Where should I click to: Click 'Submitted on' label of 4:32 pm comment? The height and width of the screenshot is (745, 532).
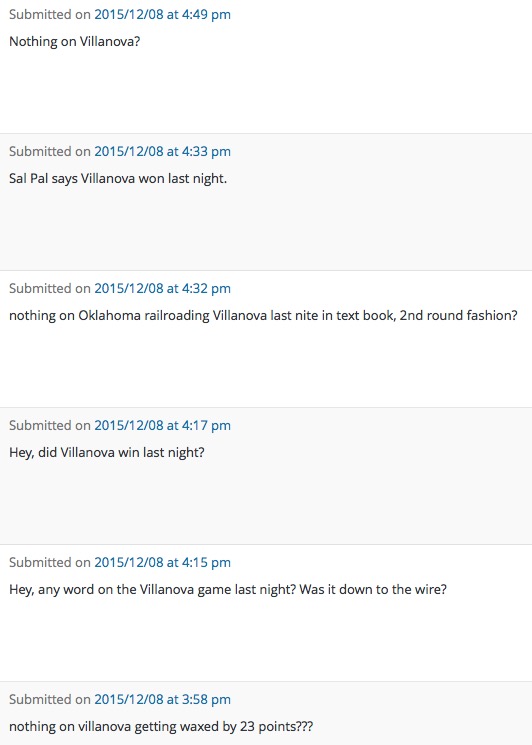(x=50, y=288)
